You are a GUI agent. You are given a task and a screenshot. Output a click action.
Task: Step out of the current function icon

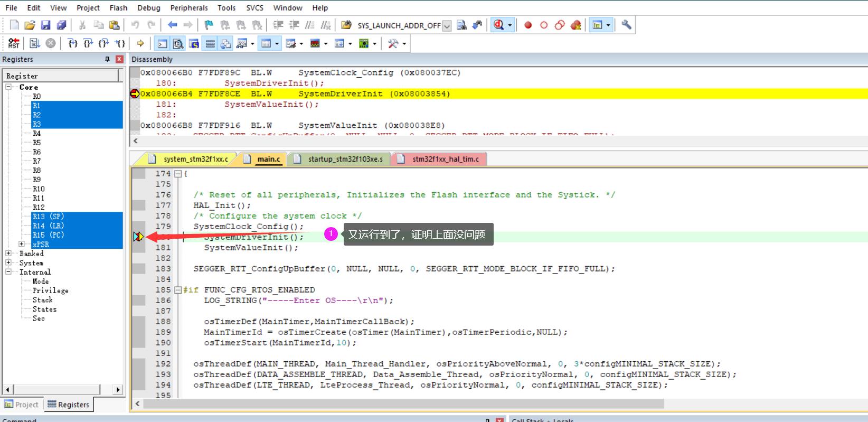click(105, 43)
